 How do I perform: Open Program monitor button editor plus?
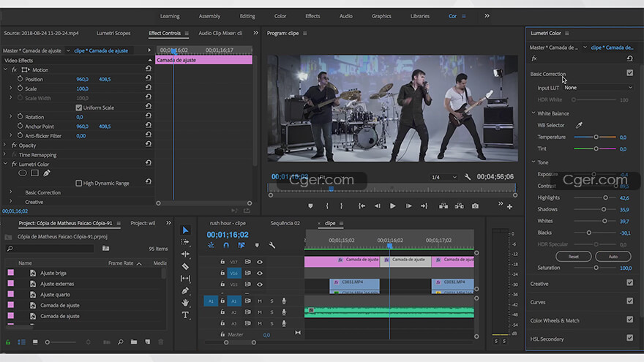pyautogui.click(x=509, y=206)
